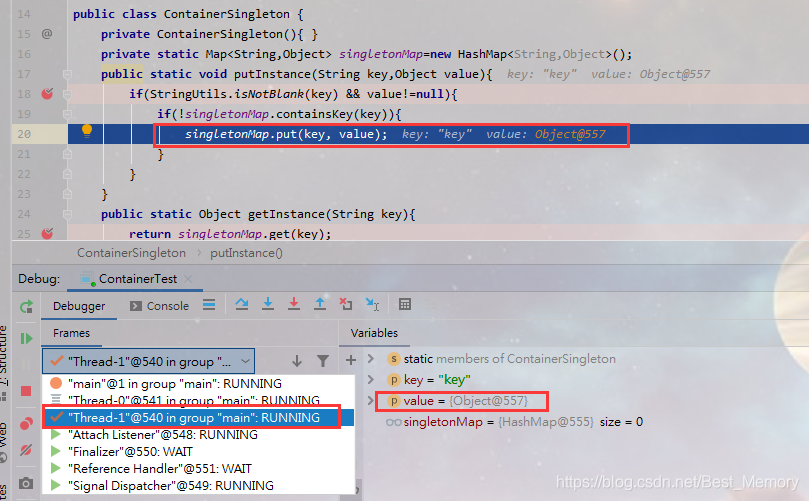Select the Variables tab
The height and width of the screenshot is (501, 809).
point(374,333)
